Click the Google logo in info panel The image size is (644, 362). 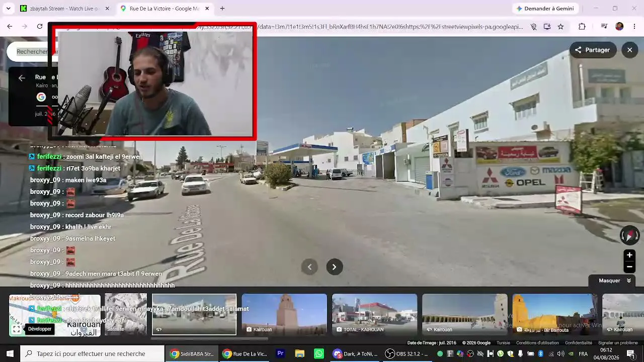[x=41, y=97]
